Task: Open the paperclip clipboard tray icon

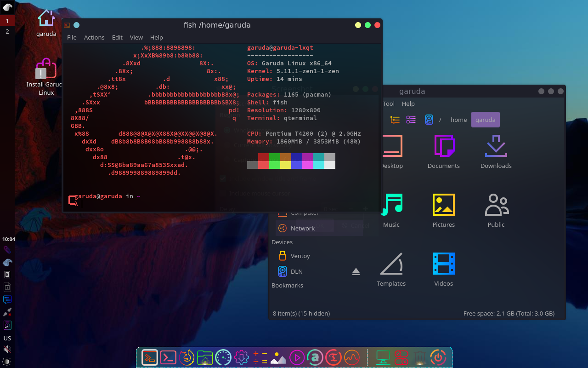Action: [7, 250]
